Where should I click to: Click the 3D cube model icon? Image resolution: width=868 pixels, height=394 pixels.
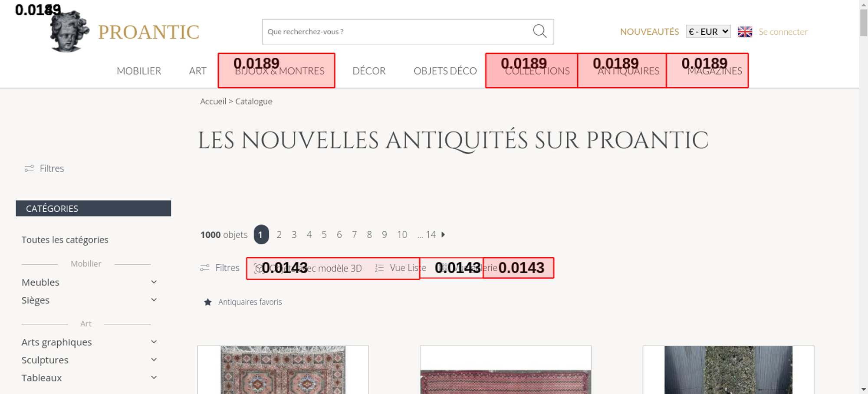tap(259, 268)
